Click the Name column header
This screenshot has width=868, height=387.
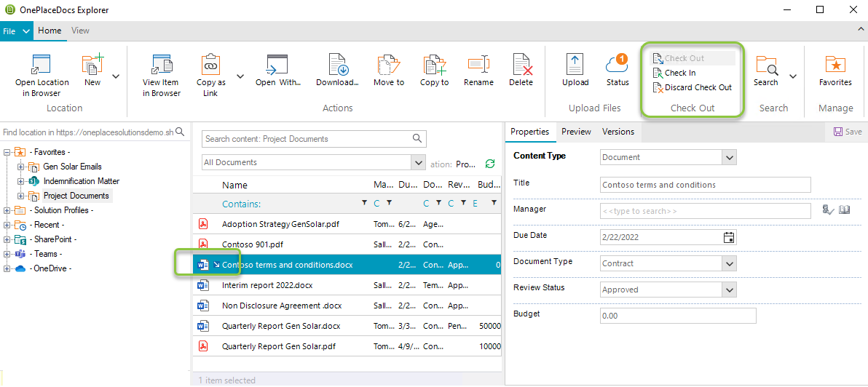pos(234,185)
